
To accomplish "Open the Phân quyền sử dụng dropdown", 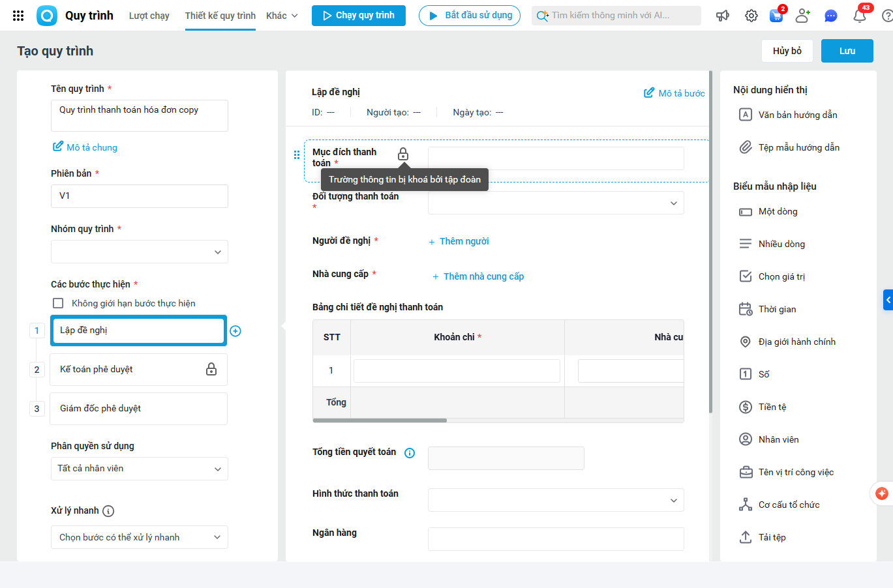I will [140, 469].
